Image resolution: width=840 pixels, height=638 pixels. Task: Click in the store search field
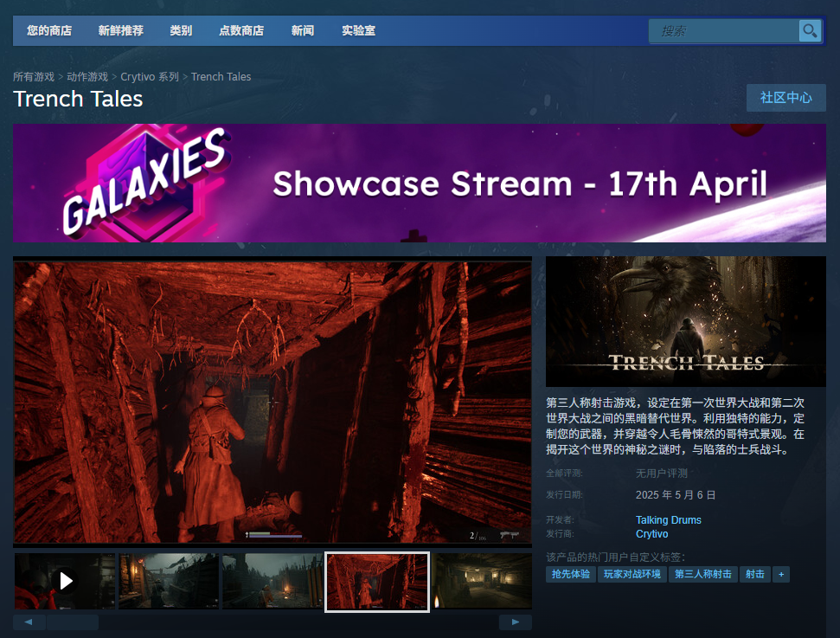[x=723, y=31]
